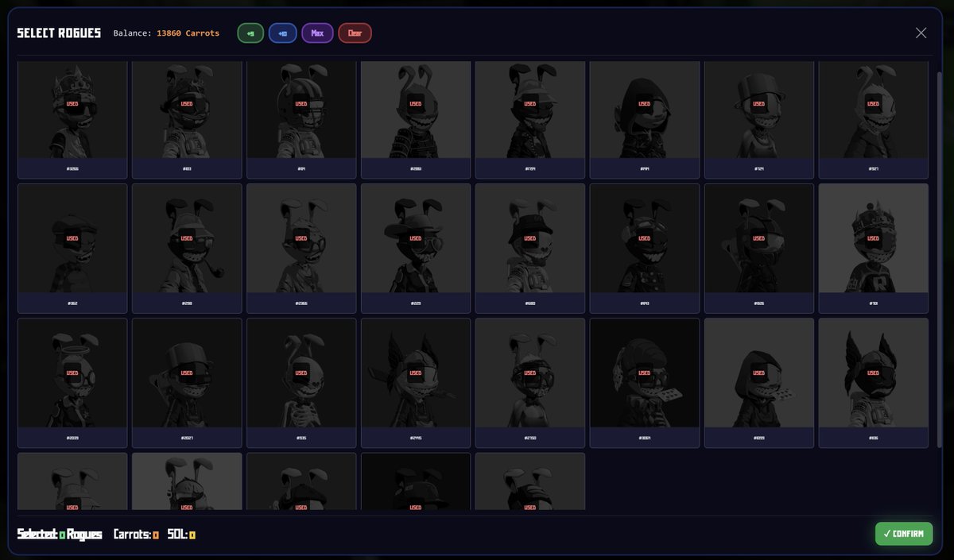
Task: Click the 'SELECT ROGUES' dialog title
Action: click(x=59, y=33)
